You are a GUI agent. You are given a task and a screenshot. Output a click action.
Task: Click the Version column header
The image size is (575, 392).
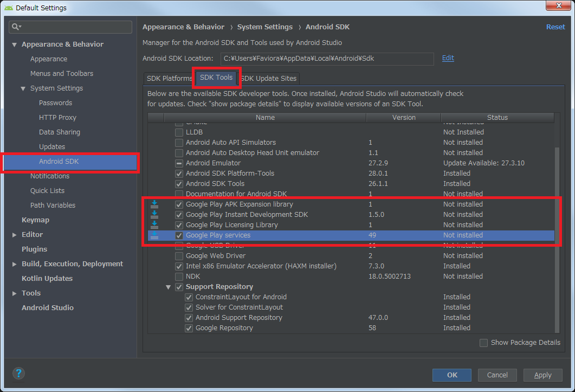[404, 118]
